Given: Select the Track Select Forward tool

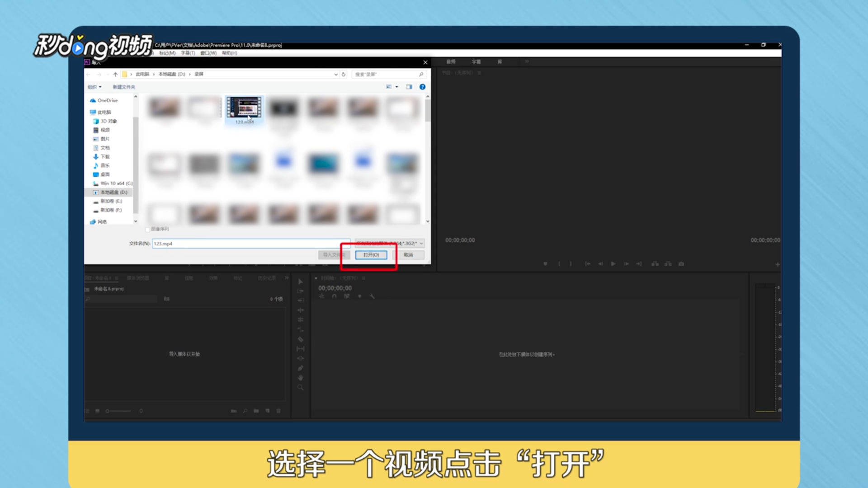Looking at the screenshot, I should coord(301,291).
